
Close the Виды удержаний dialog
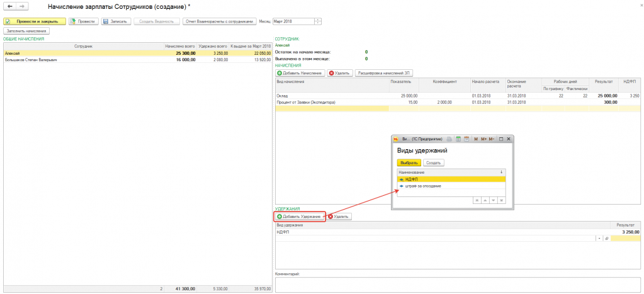click(509, 139)
